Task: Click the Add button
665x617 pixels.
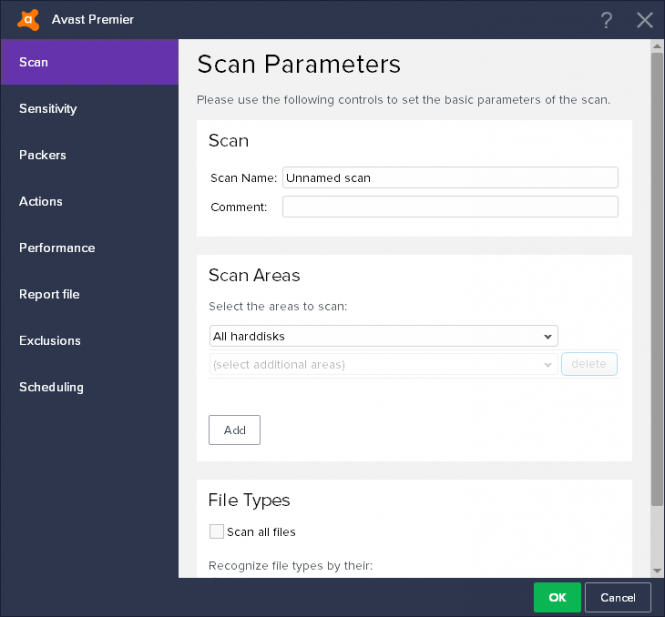Action: pyautogui.click(x=235, y=430)
